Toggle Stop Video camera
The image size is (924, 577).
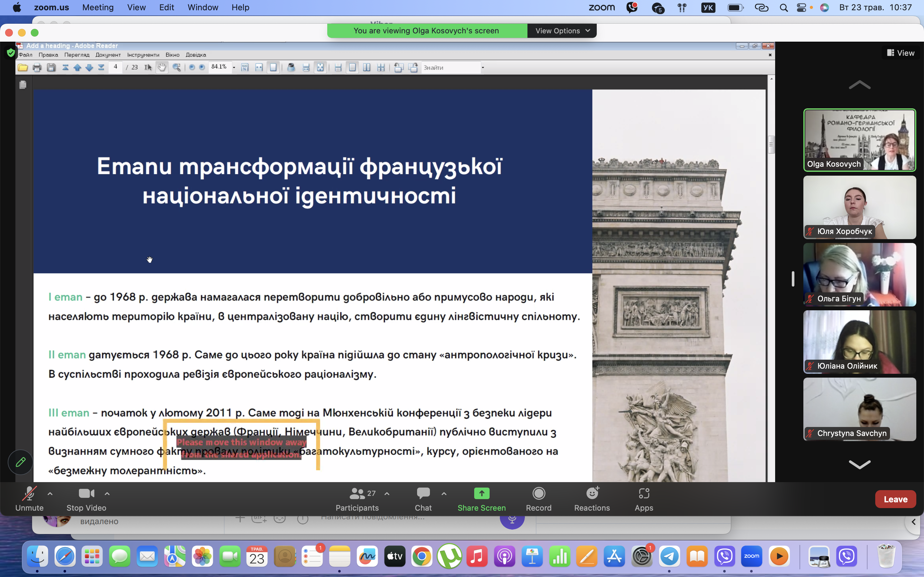(86, 494)
